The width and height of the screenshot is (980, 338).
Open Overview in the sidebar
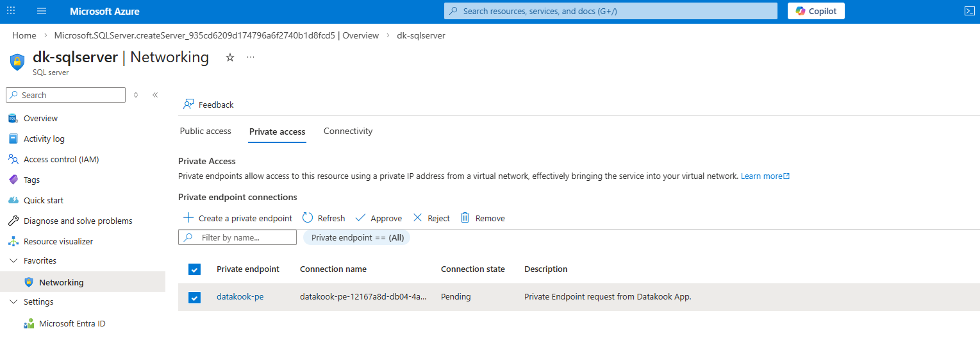pyautogui.click(x=40, y=118)
